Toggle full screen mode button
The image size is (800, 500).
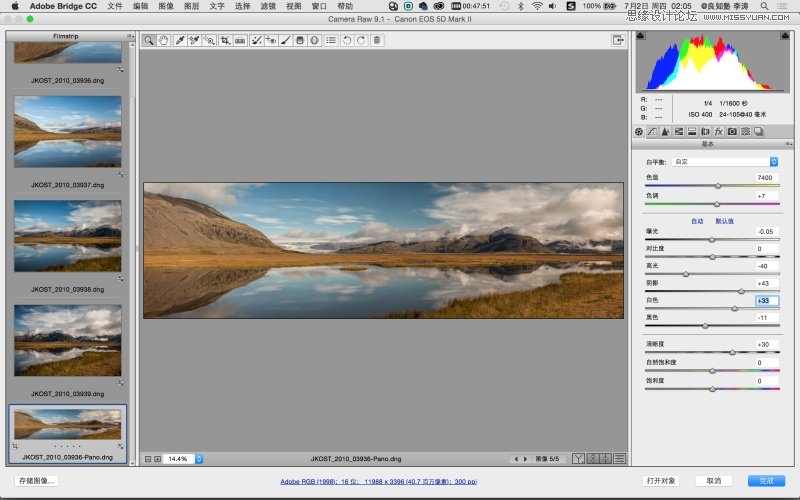[619, 40]
